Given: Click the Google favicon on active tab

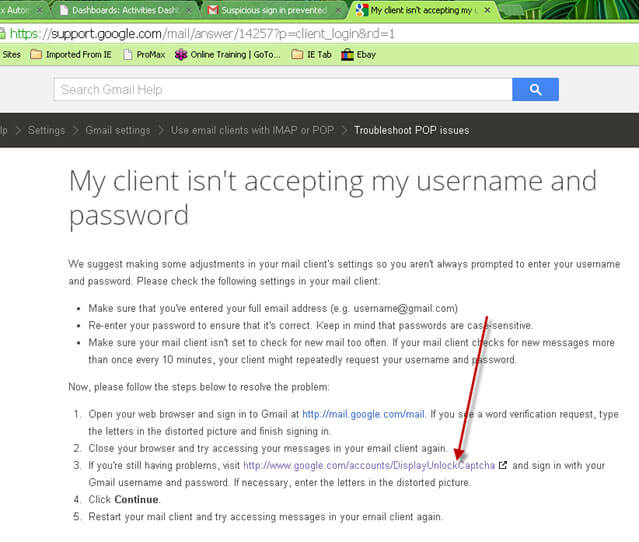Looking at the screenshot, I should point(361,10).
